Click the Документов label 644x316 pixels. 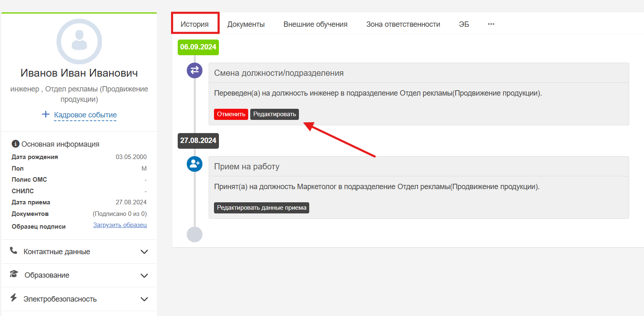pos(30,214)
